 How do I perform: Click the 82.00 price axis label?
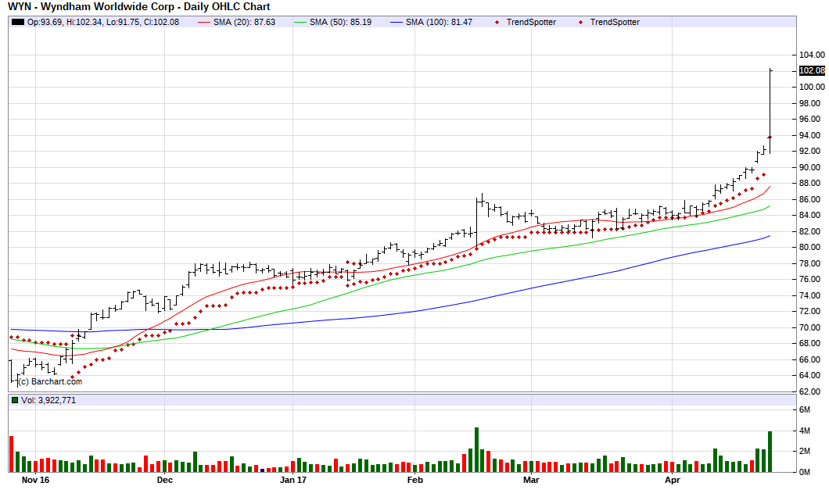pos(812,231)
